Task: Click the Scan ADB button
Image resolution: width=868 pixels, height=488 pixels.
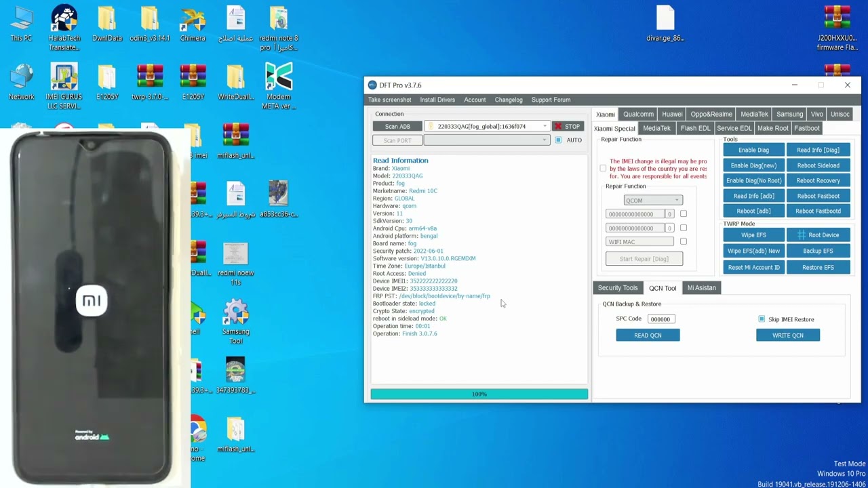Action: pyautogui.click(x=397, y=126)
